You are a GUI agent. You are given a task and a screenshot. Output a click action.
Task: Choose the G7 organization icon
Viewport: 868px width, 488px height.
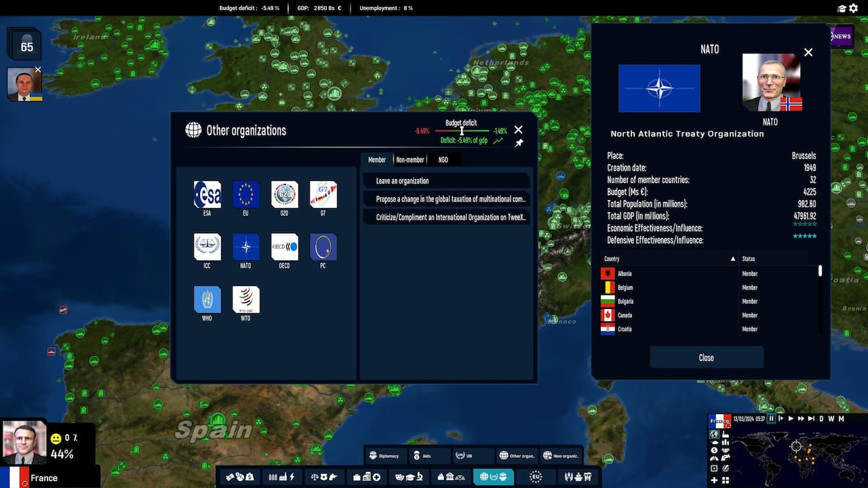click(x=323, y=195)
